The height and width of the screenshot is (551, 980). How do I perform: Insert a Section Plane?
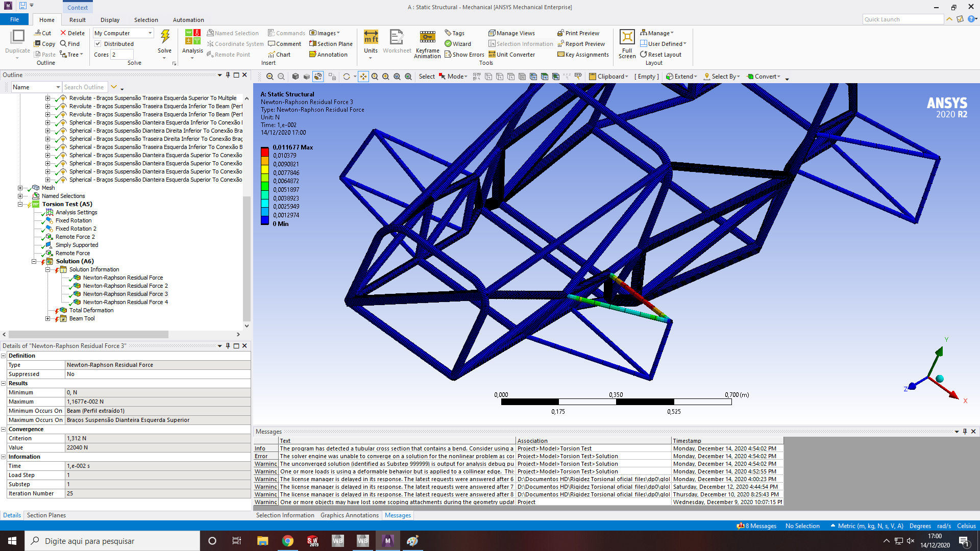click(x=331, y=44)
